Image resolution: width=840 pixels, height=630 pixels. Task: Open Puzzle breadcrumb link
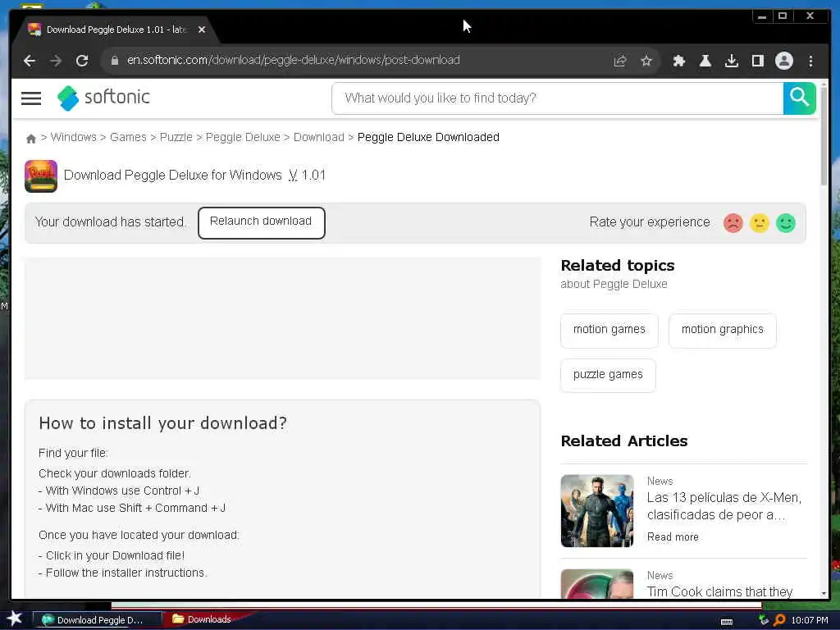[x=176, y=137]
